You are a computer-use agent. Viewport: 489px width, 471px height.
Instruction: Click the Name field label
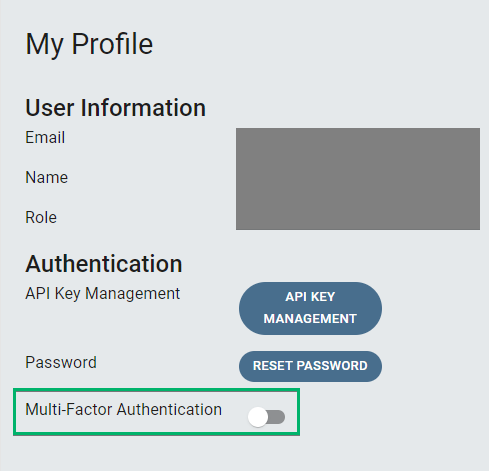[x=47, y=177]
